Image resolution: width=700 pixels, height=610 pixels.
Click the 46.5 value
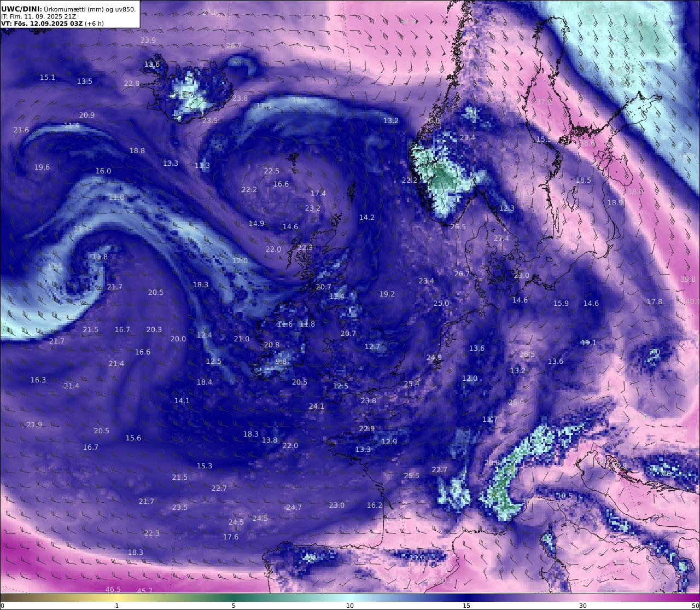pos(113,590)
